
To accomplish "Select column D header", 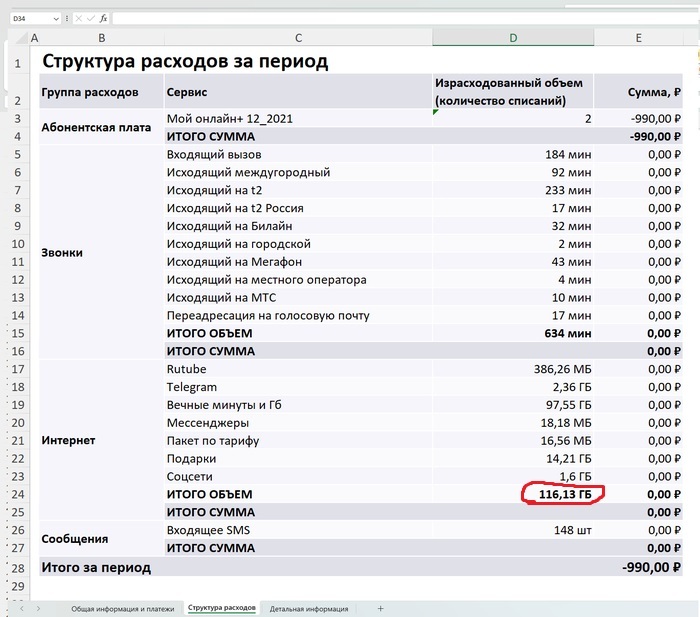I will pyautogui.click(x=513, y=38).
